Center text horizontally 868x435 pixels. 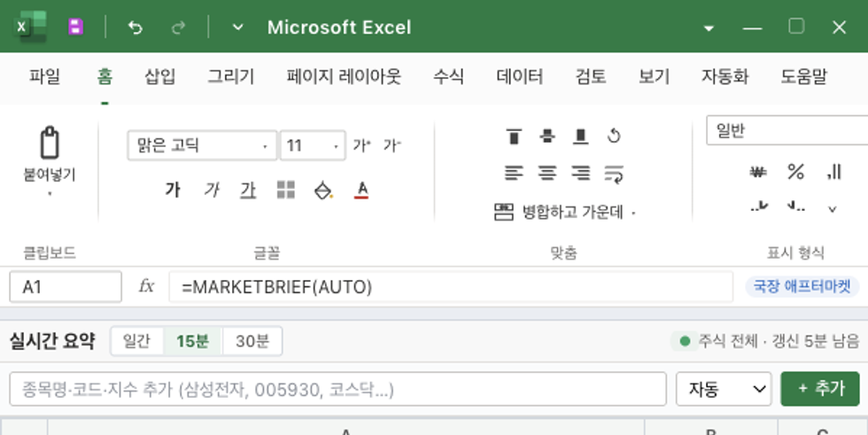tap(547, 174)
